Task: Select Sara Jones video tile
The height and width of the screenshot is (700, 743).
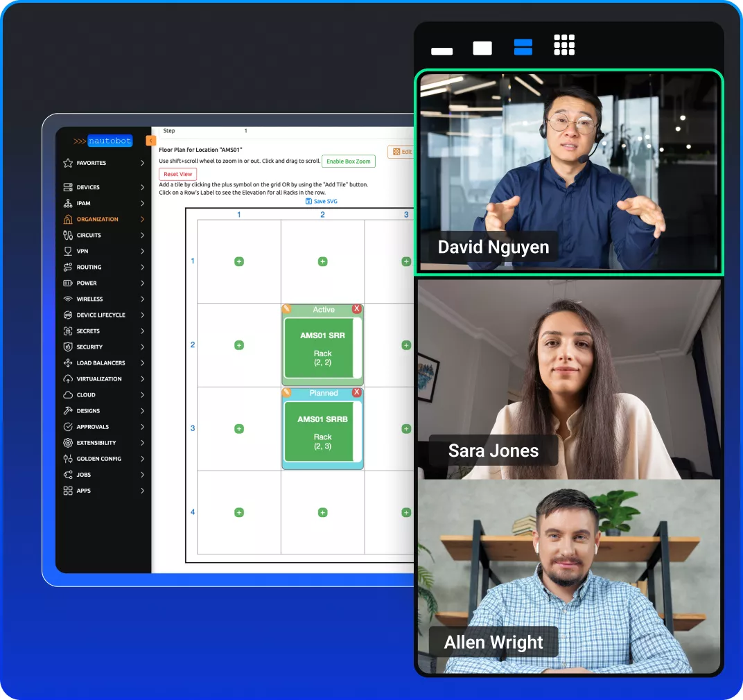Action: coord(568,378)
